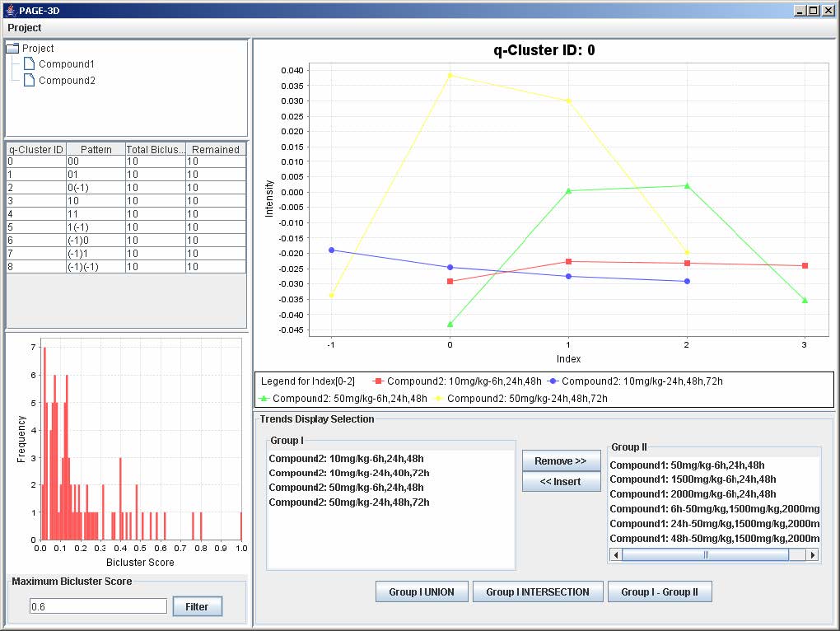Viewport: 840px width, 631px height.
Task: Click the Maximum Bicluster Score input field
Action: (x=98, y=606)
